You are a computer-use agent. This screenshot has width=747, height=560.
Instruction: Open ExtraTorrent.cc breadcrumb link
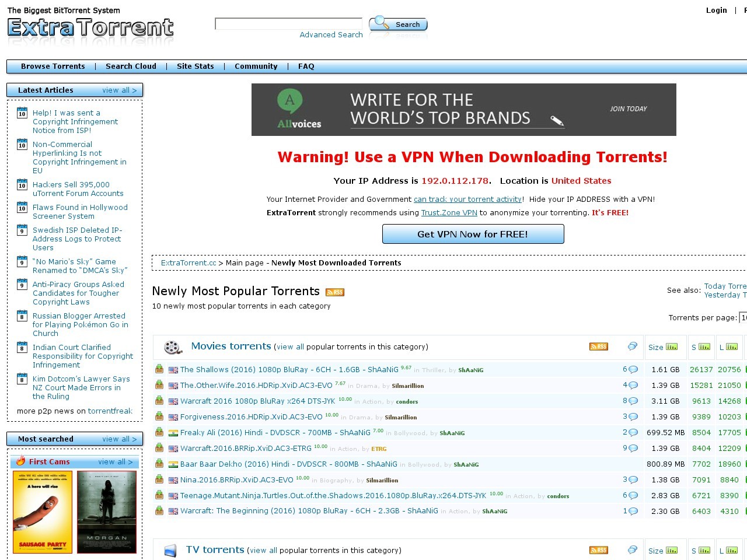(189, 263)
